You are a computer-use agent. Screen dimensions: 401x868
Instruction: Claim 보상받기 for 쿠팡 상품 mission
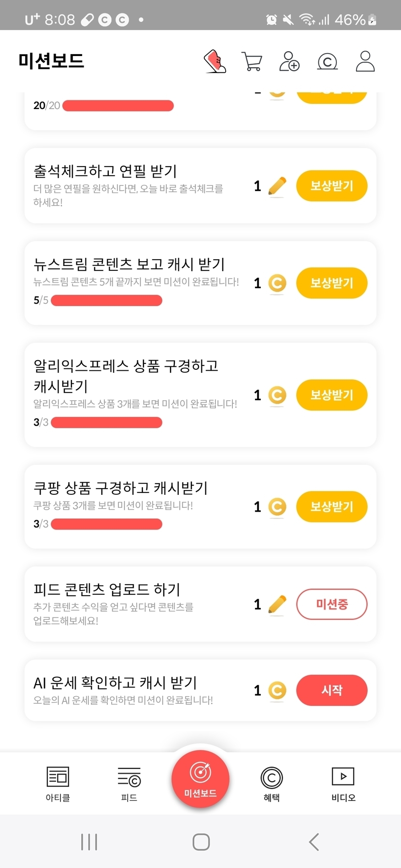click(x=332, y=506)
